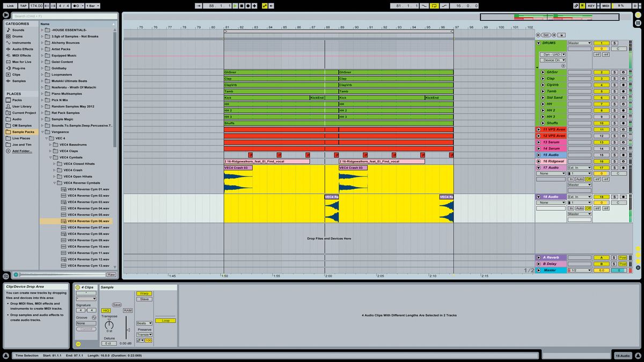This screenshot has width=644, height=362.
Task: Enable the global Record button
Action: click(x=248, y=5)
